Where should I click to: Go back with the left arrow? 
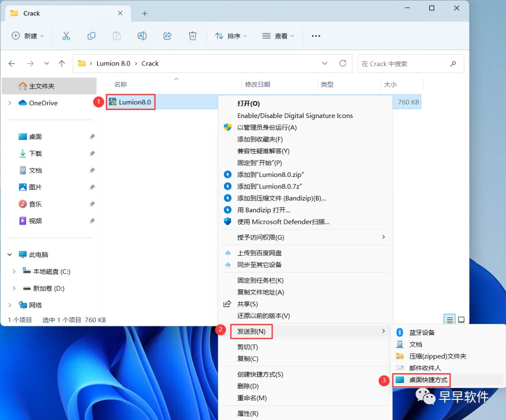12,64
